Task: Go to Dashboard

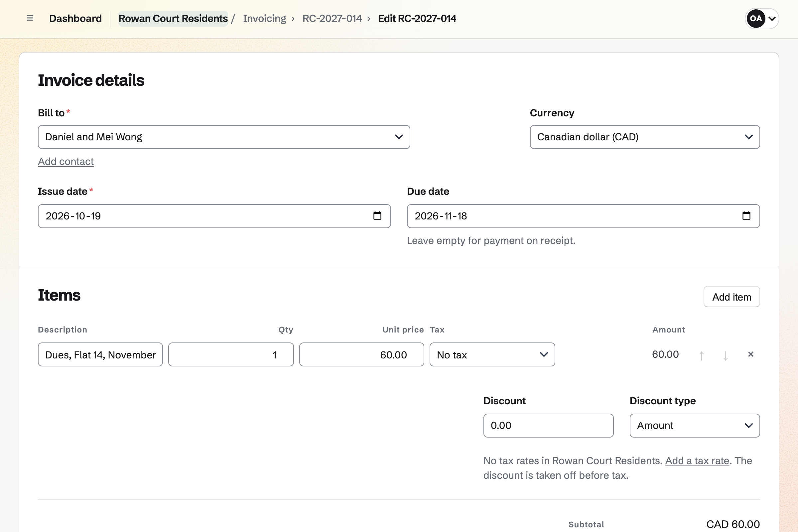Action: [x=75, y=18]
